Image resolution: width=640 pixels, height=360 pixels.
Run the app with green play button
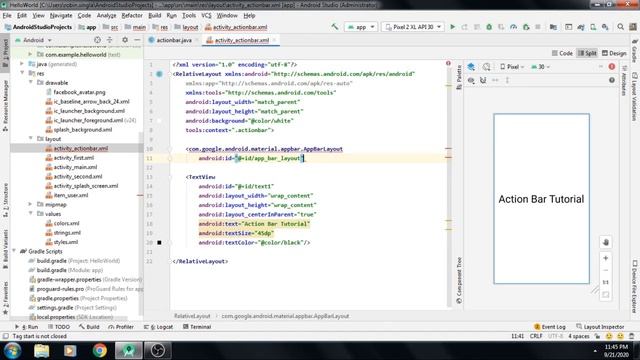452,27
